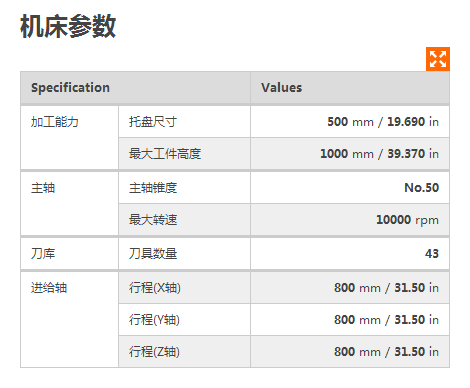Select the 进给轴 category cell
This screenshot has width=470, height=388.
tap(69, 320)
